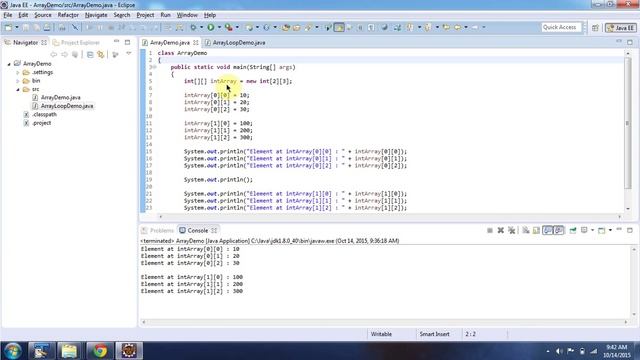
Task: Click Open Console icon
Action: pos(601,231)
